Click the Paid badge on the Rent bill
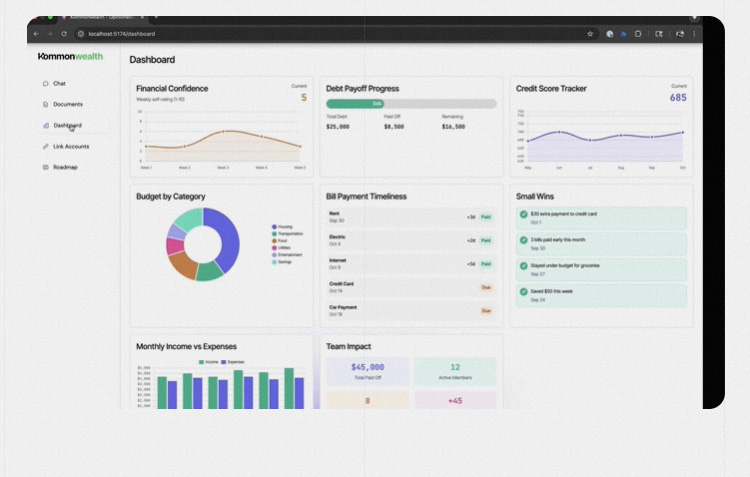 click(486, 216)
